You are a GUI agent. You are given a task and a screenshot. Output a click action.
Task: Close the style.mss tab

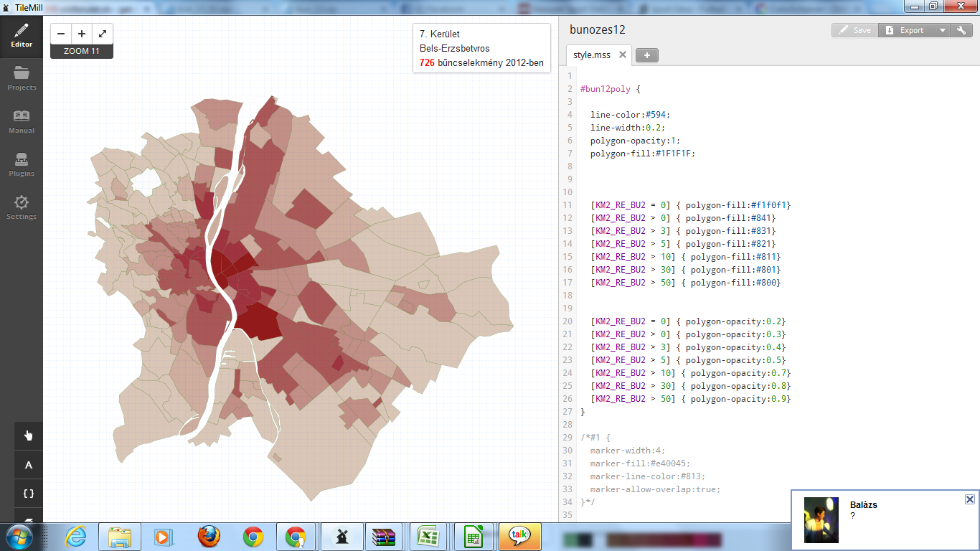coord(623,55)
